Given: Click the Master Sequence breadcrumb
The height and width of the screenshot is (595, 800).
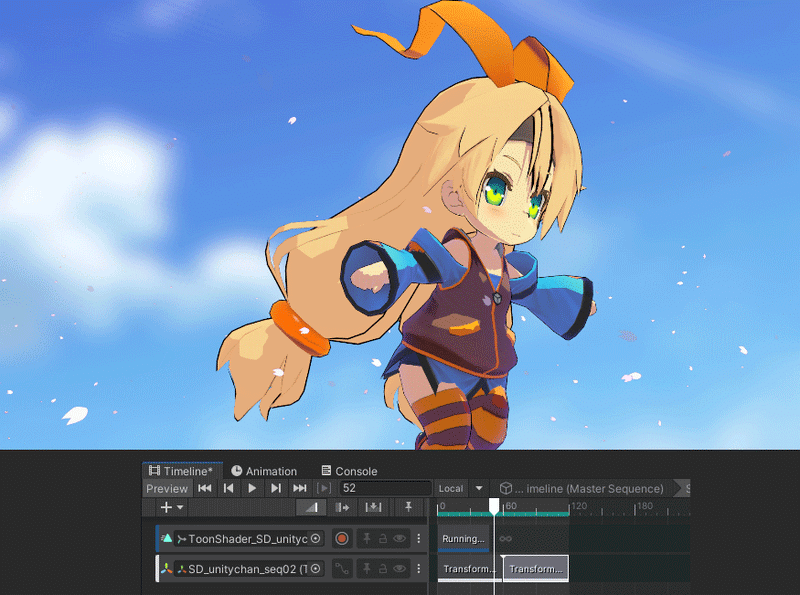Looking at the screenshot, I should coord(582,488).
